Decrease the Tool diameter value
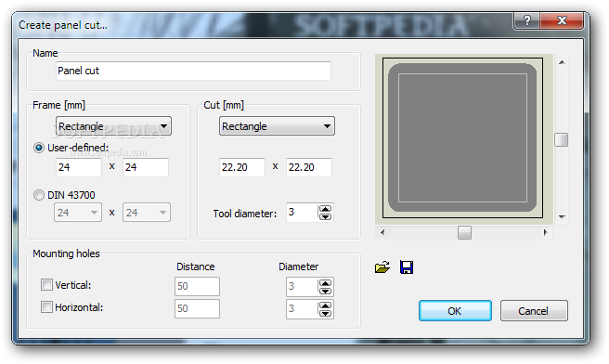The width and height of the screenshot is (609, 364). 325,216
